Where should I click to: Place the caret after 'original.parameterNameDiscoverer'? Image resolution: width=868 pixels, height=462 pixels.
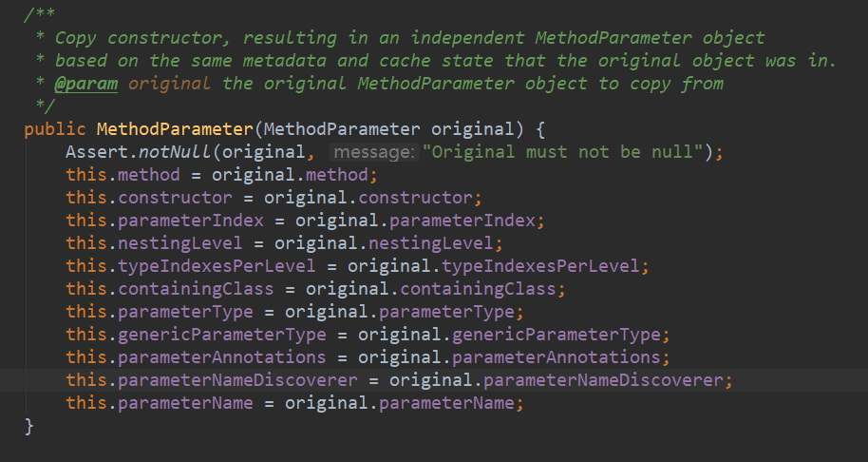(x=726, y=380)
